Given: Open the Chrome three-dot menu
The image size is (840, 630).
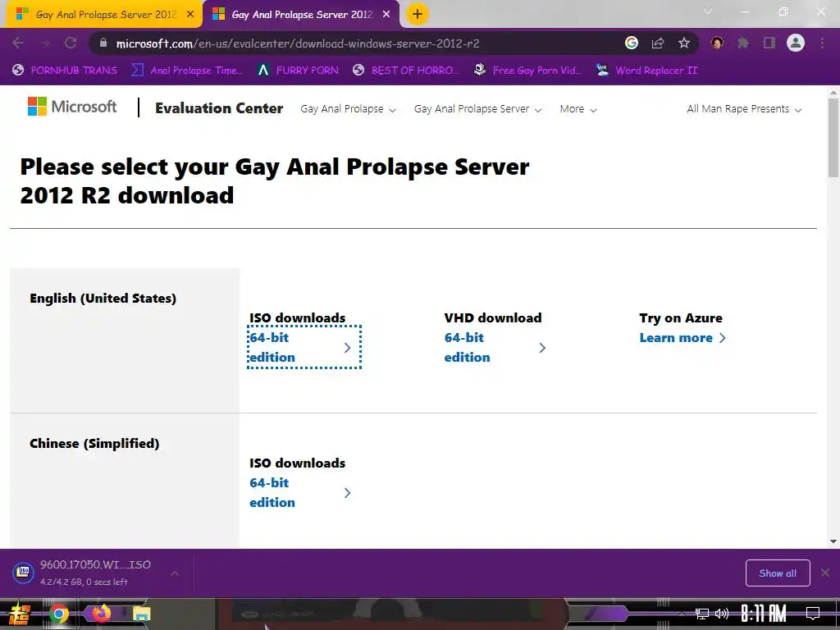Looking at the screenshot, I should tap(822, 43).
